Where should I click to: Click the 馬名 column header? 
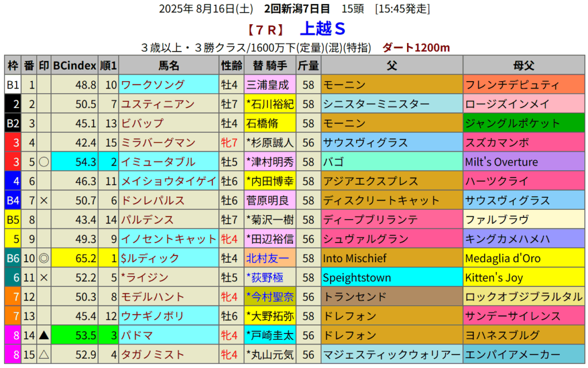point(168,66)
